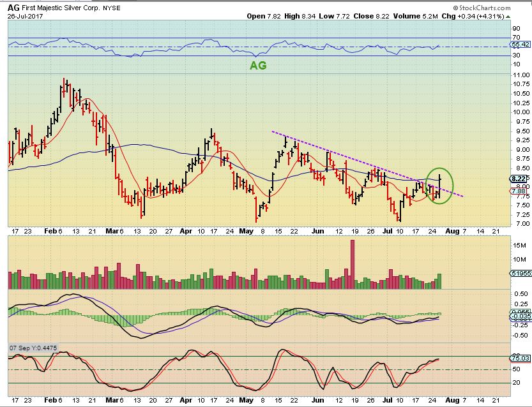Click the 9.75 price axis label
532x407 pixels.
click(523, 121)
